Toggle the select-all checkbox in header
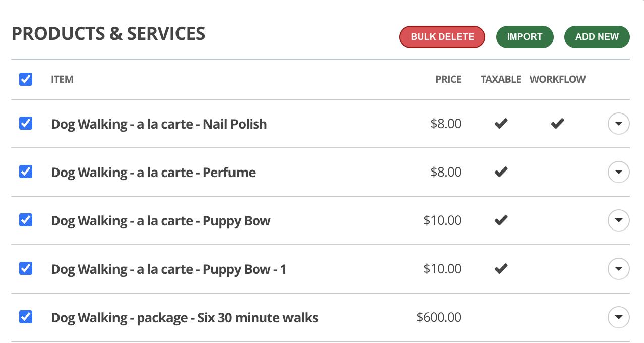The width and height of the screenshot is (644, 343). [26, 79]
